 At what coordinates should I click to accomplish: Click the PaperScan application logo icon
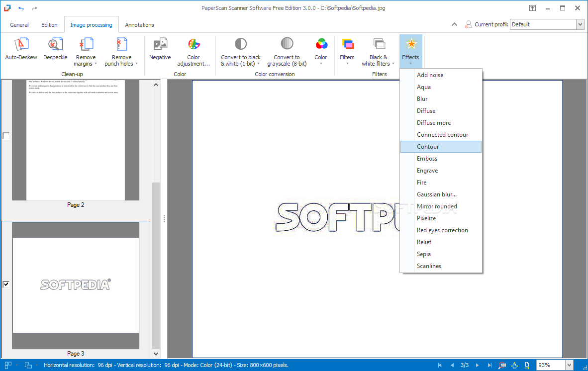pos(7,8)
